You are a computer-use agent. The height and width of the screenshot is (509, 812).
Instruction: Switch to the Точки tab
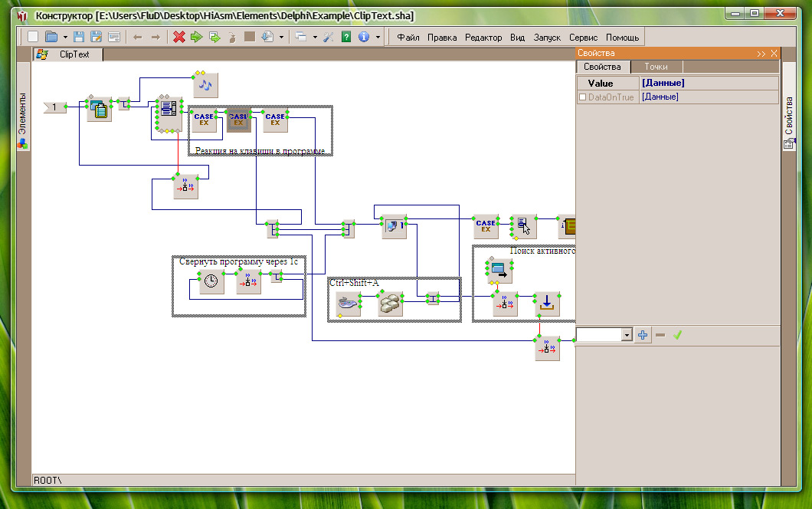655,67
